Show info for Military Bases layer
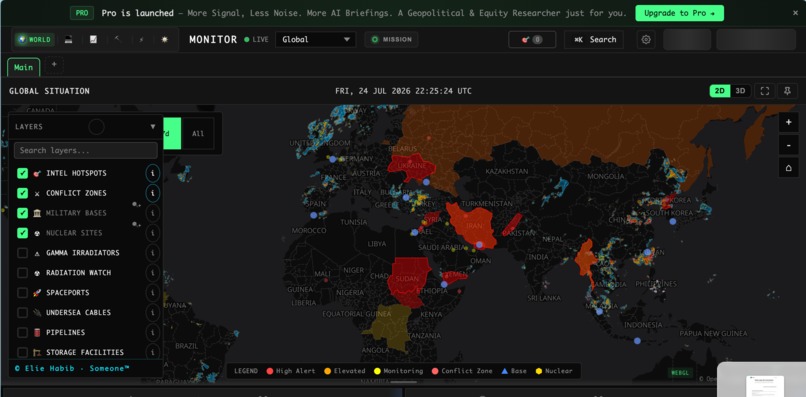806x397 pixels. click(x=152, y=213)
